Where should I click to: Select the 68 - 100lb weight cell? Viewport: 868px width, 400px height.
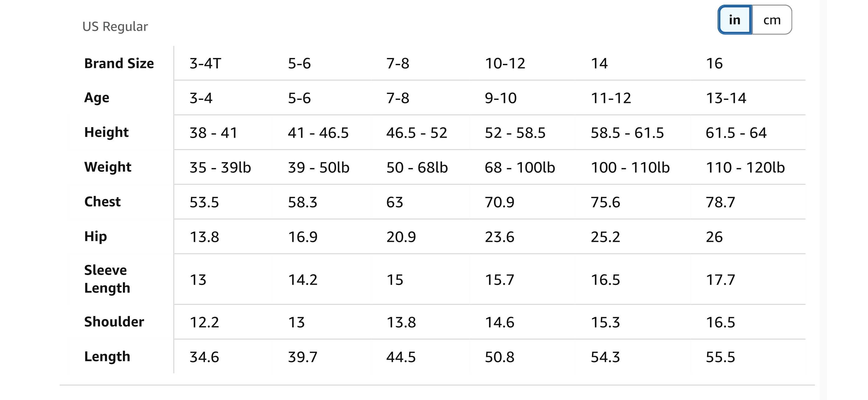(x=520, y=167)
